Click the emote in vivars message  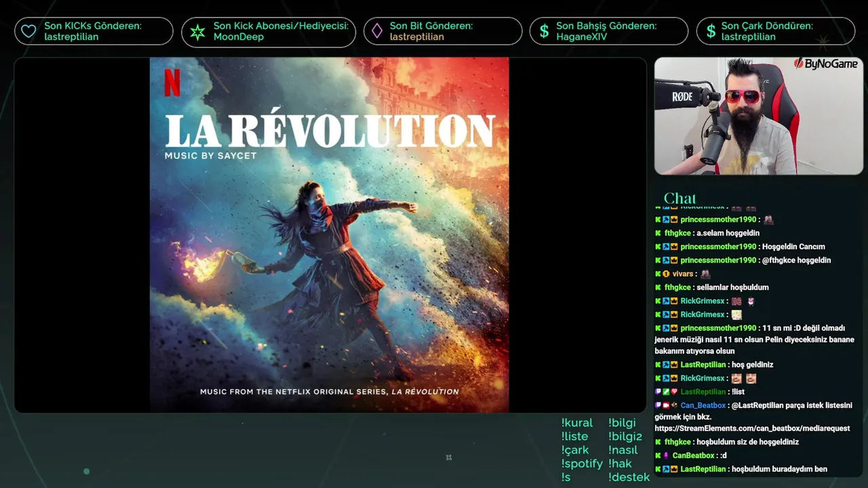click(705, 274)
